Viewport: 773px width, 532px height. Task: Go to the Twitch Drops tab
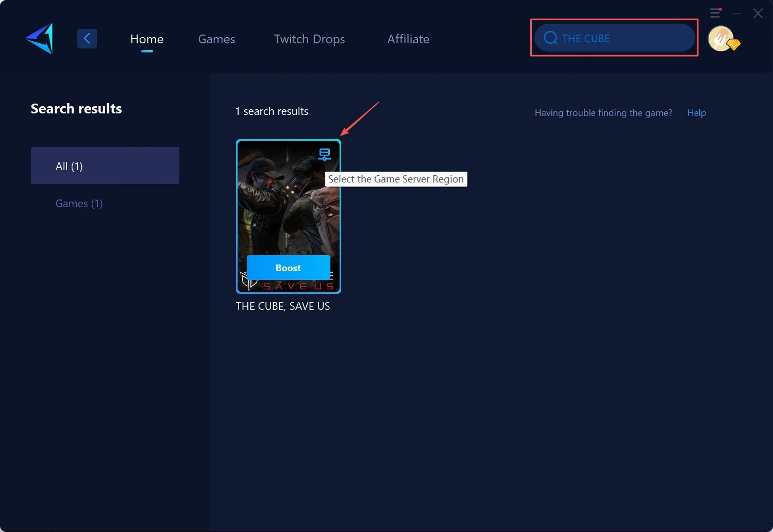point(309,39)
